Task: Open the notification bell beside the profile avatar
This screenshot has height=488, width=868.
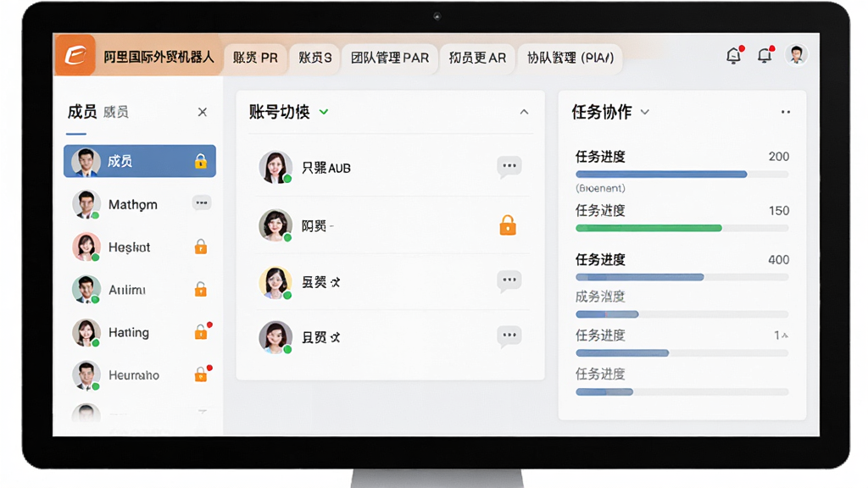Action: pos(765,55)
